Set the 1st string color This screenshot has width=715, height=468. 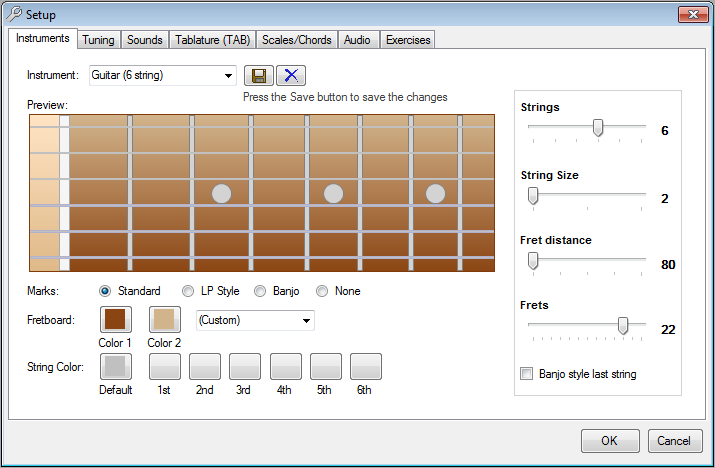click(165, 367)
